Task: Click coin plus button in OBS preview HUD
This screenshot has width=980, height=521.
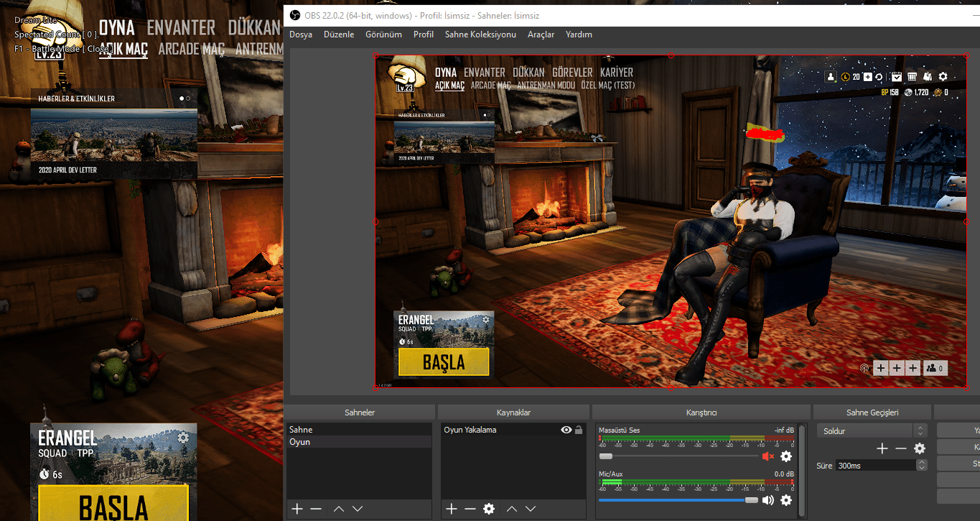Action: point(867,76)
